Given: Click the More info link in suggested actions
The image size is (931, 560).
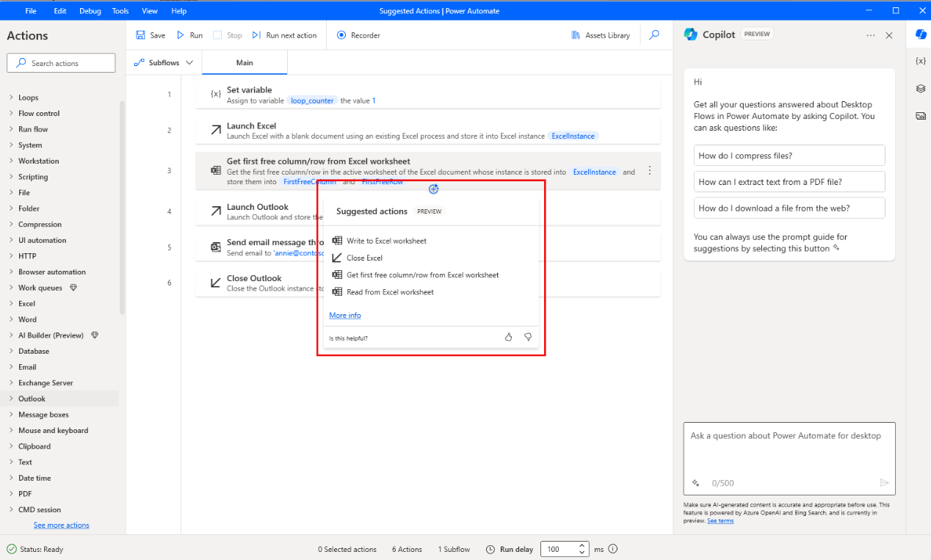Looking at the screenshot, I should pyautogui.click(x=344, y=315).
